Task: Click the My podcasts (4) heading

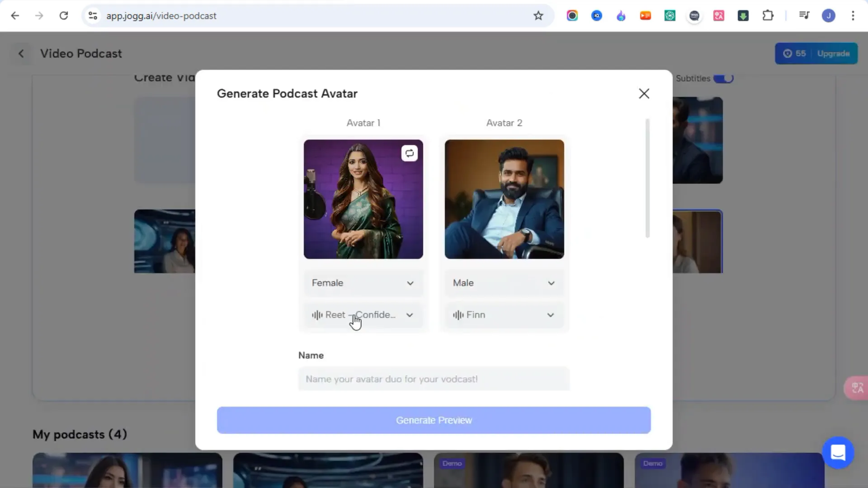Action: click(x=80, y=434)
